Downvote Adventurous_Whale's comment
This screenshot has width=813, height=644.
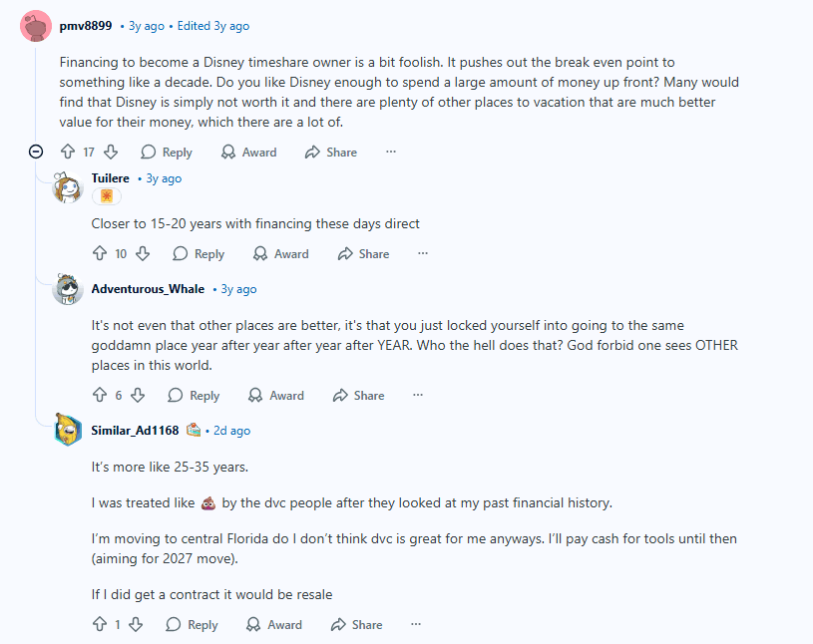pyautogui.click(x=138, y=396)
